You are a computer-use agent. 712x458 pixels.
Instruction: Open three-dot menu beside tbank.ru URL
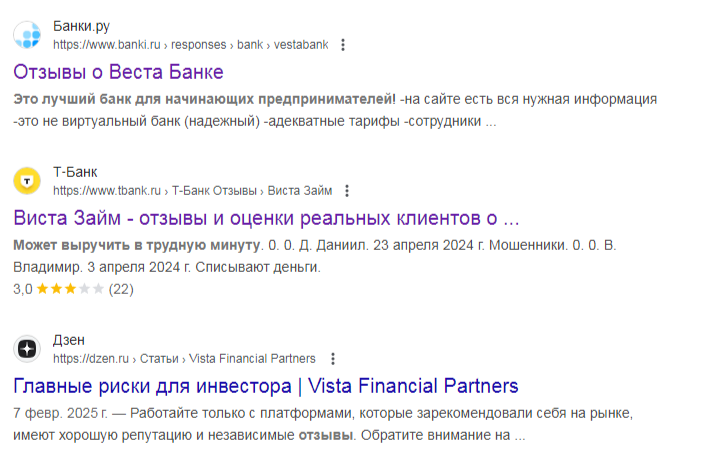347,191
